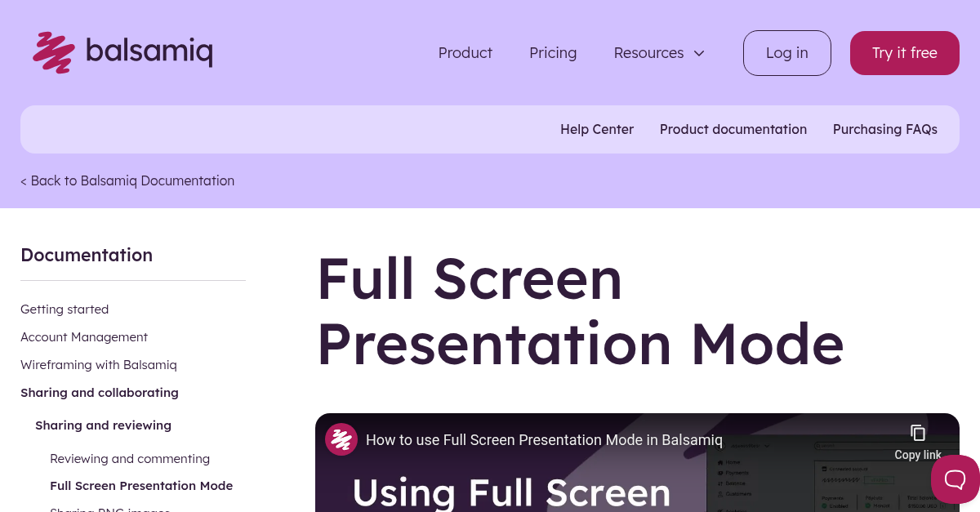Open the Getting started section
This screenshot has width=980, height=512.
pyautogui.click(x=65, y=309)
